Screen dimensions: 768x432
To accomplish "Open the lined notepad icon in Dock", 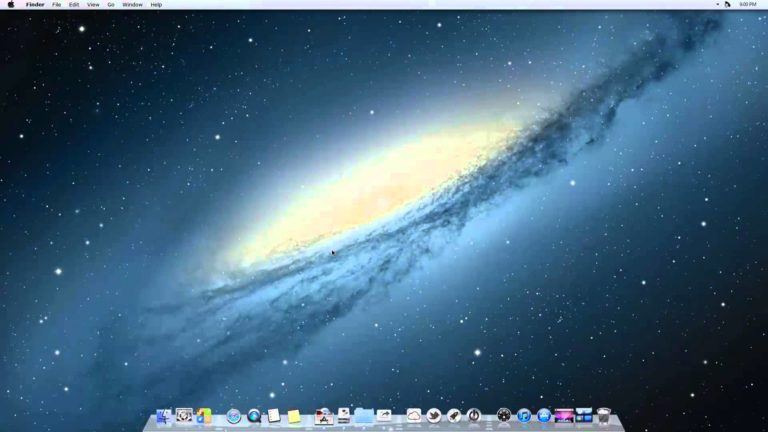I will pyautogui.click(x=274, y=416).
